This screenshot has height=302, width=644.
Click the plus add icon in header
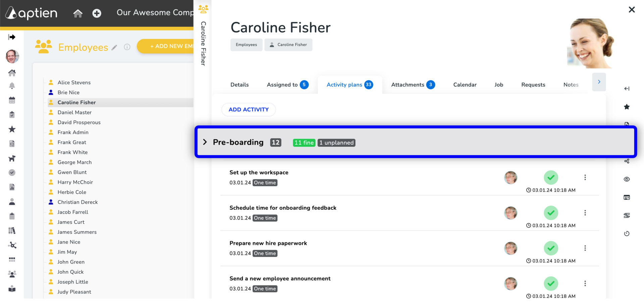97,13
